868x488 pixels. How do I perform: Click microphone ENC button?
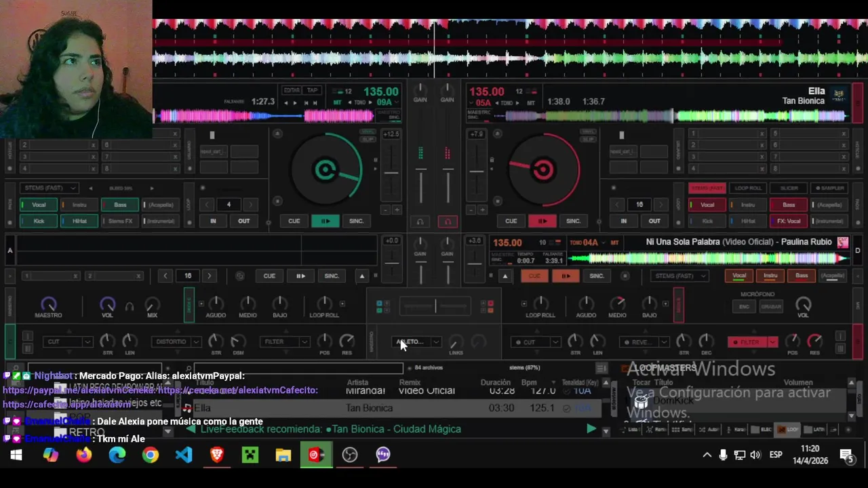tap(744, 307)
